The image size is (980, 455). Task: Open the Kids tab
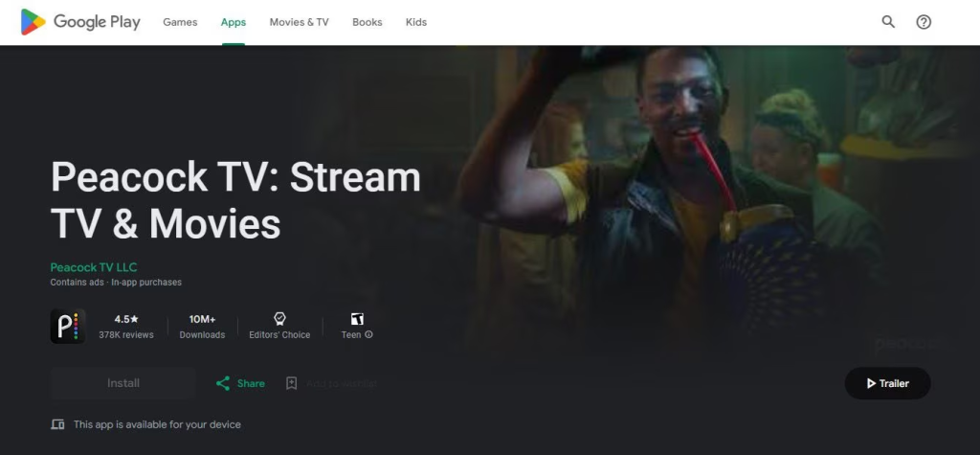[416, 22]
